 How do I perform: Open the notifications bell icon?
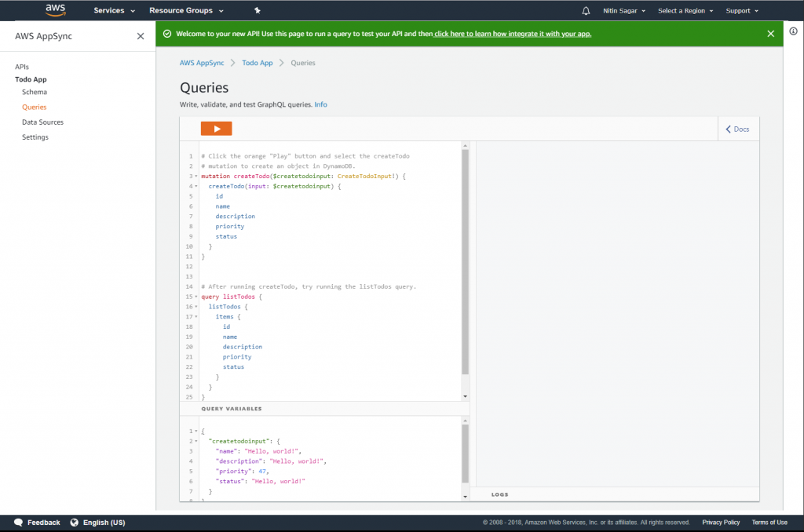tap(586, 11)
